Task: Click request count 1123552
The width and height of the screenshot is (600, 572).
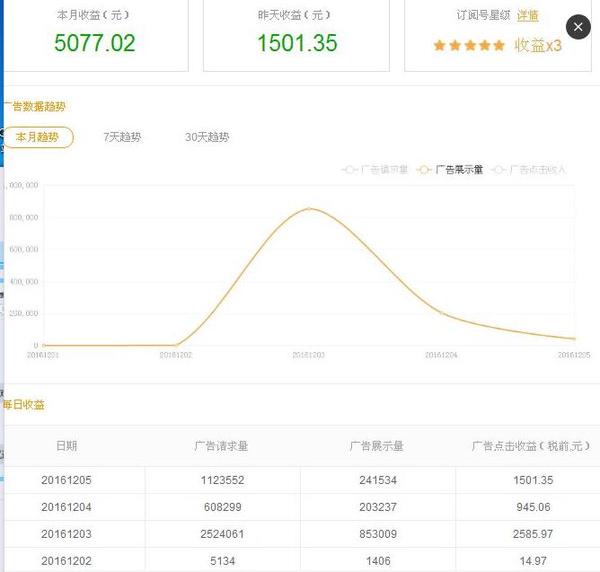Action: 222,480
